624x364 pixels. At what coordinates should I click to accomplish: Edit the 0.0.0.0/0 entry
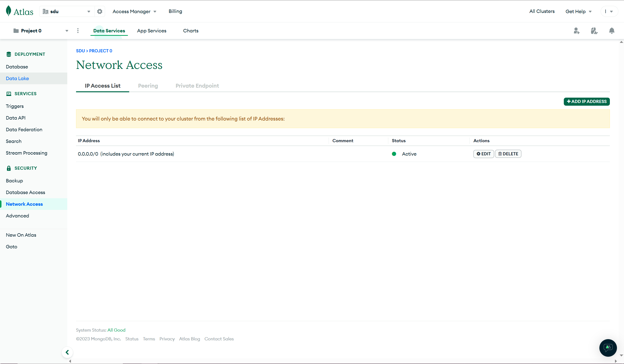[x=483, y=154]
